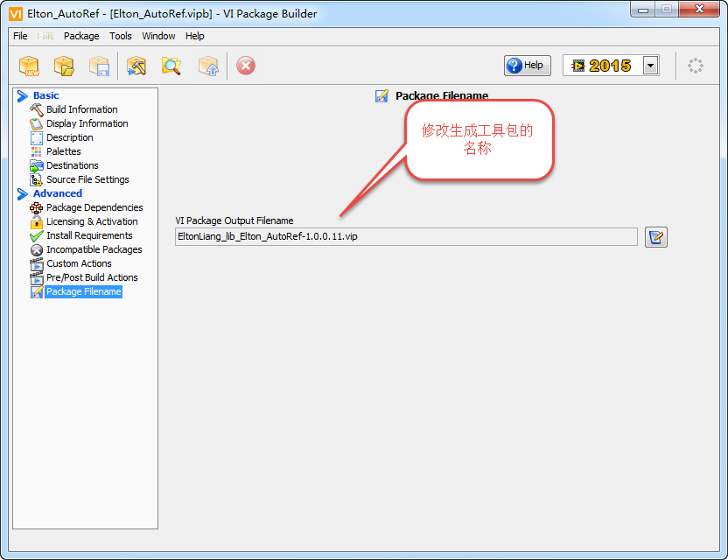Select Package Filename in sidebar
Viewport: 728px width, 560px height.
click(x=84, y=291)
